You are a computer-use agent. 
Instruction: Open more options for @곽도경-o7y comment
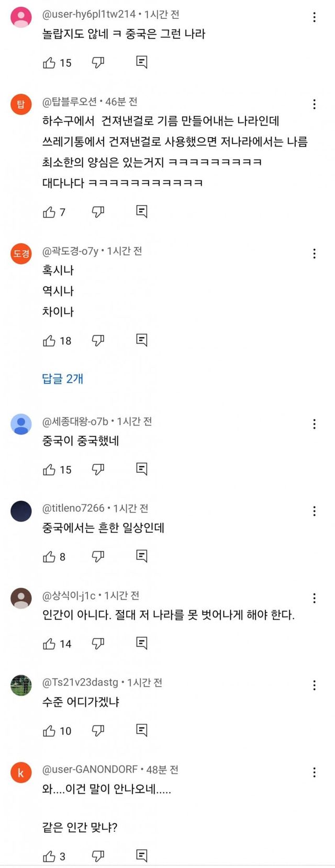pos(314,254)
